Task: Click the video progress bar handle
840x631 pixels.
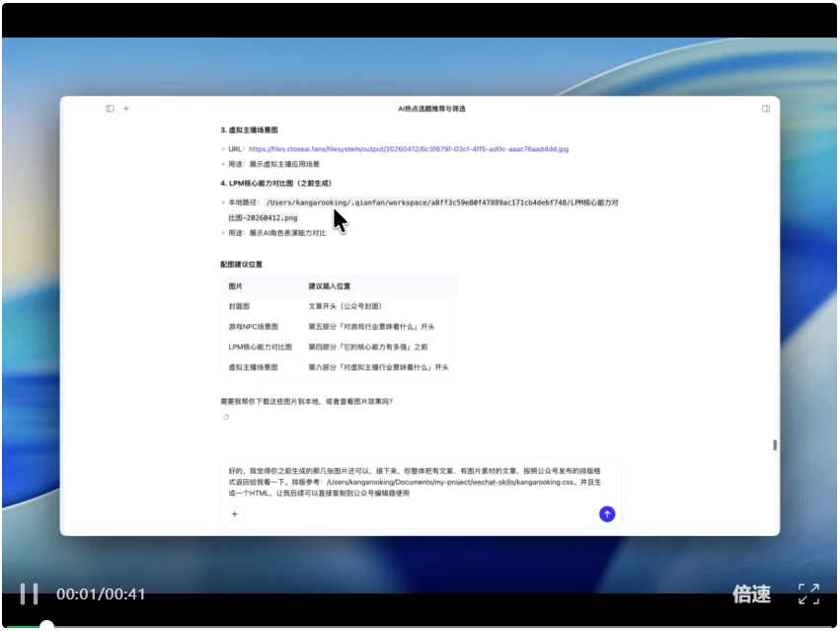Action: [45, 626]
